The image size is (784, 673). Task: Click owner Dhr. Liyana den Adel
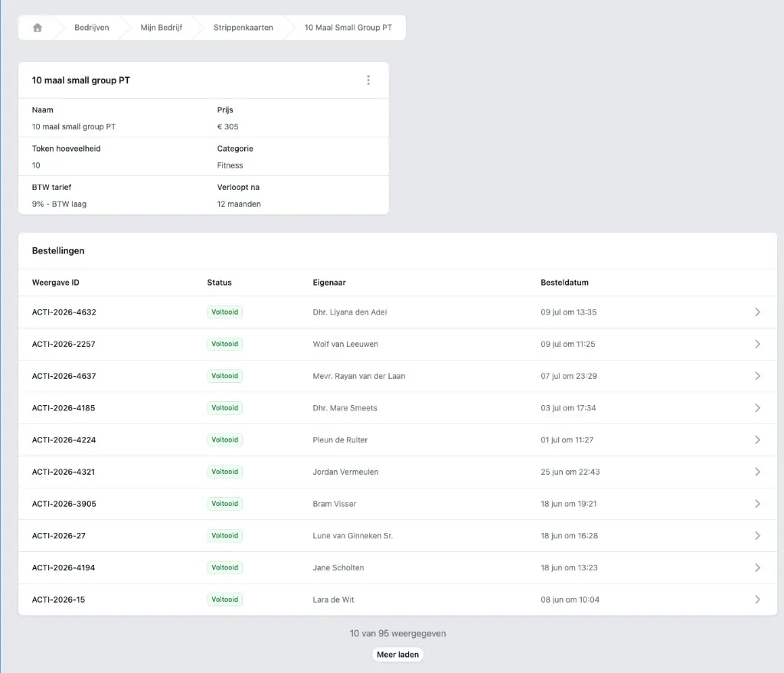pos(349,312)
